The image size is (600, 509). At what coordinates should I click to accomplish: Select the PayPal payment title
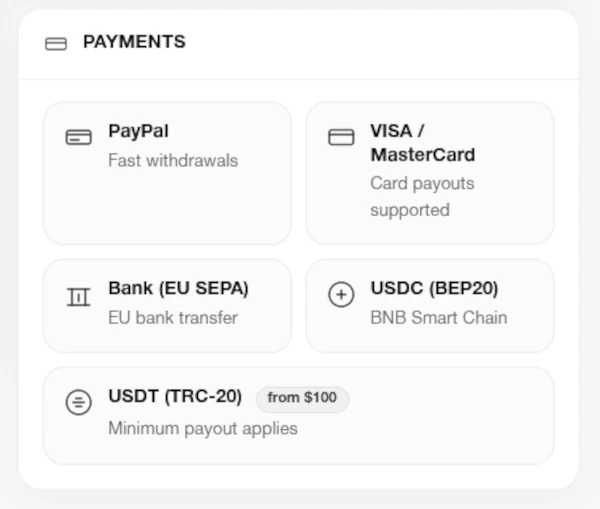click(139, 131)
